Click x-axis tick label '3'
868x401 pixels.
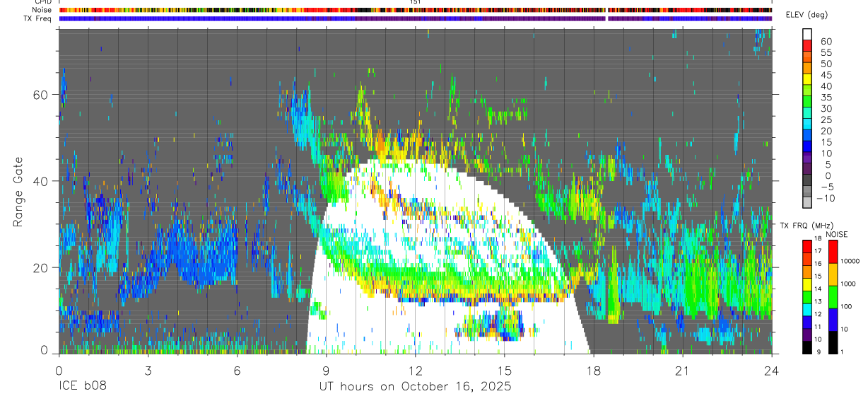point(148,370)
